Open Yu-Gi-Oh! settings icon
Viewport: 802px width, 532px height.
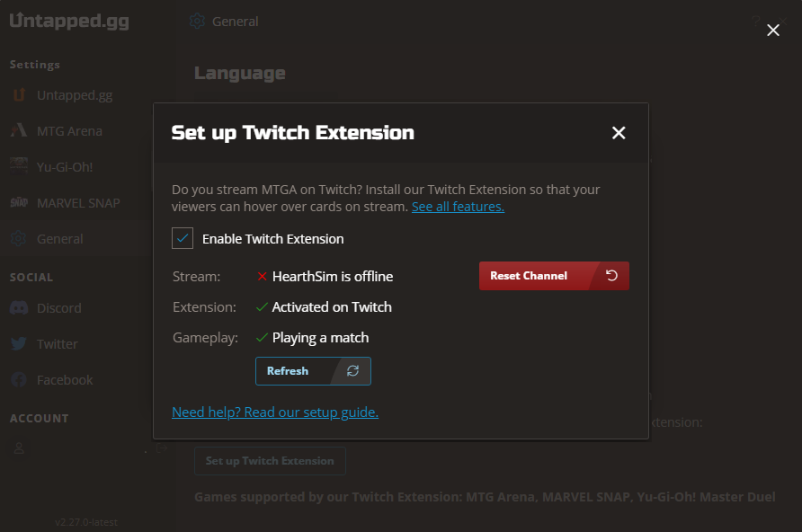(19, 166)
